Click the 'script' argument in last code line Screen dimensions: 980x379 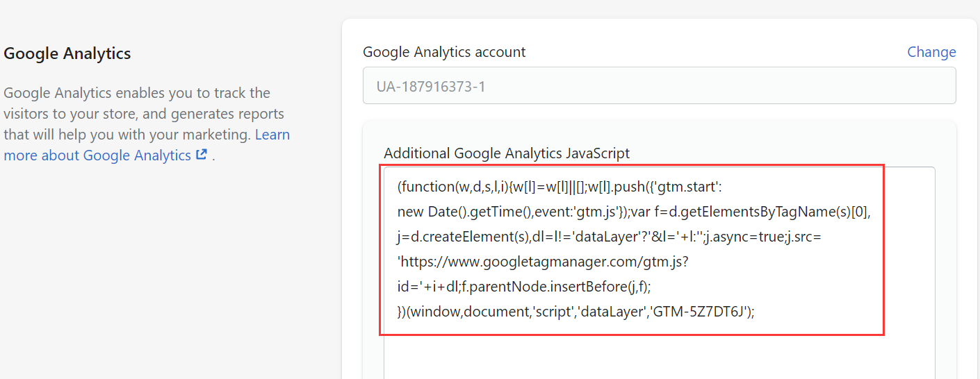(553, 312)
